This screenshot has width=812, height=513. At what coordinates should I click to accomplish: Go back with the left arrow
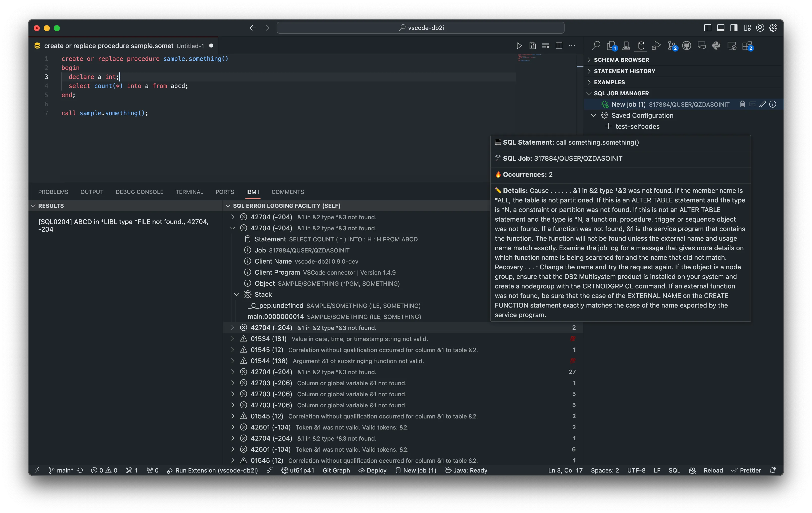[252, 28]
